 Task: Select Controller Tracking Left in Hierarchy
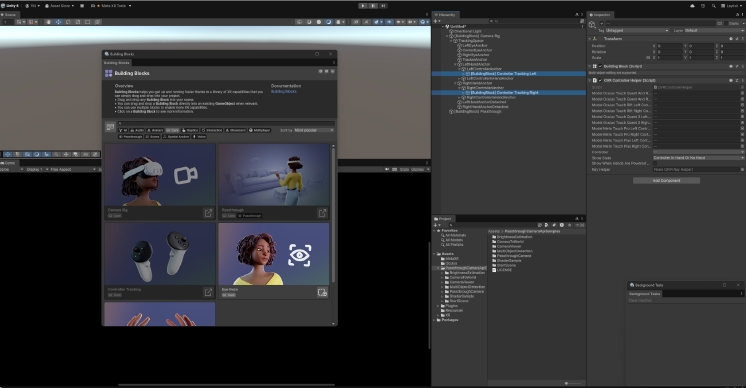coord(509,74)
